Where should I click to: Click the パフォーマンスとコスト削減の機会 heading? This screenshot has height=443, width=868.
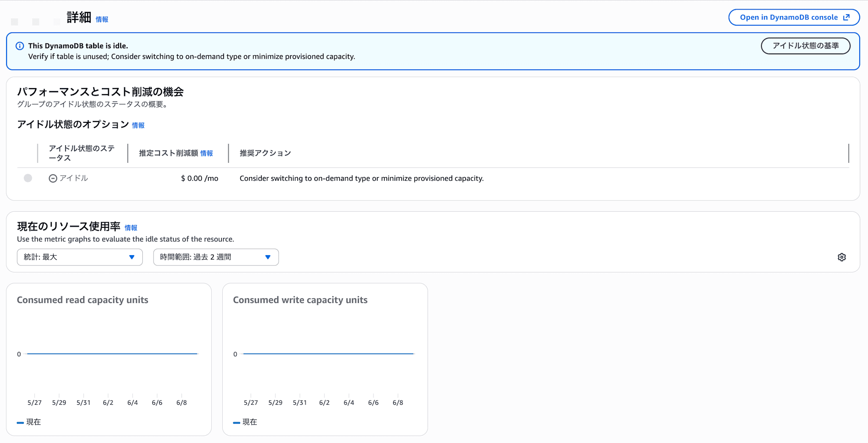point(100,92)
